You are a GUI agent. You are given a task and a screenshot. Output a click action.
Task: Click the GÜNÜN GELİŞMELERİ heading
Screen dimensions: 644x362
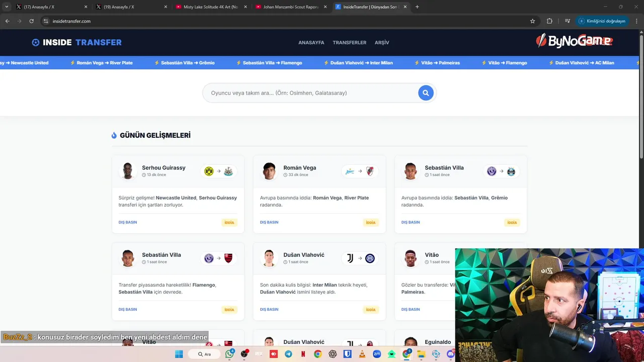click(x=155, y=135)
